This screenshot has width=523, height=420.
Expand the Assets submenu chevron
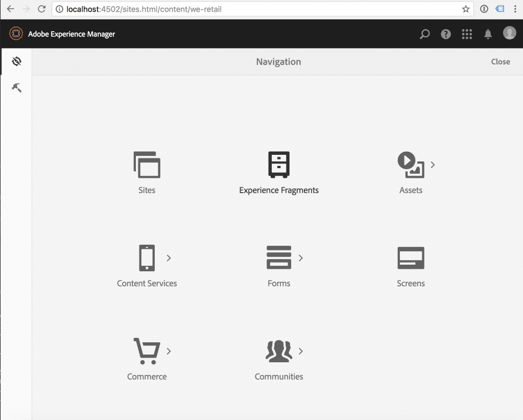[433, 165]
